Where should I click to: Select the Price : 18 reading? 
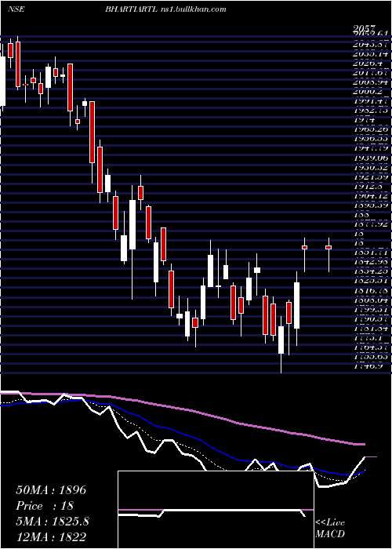[45, 506]
